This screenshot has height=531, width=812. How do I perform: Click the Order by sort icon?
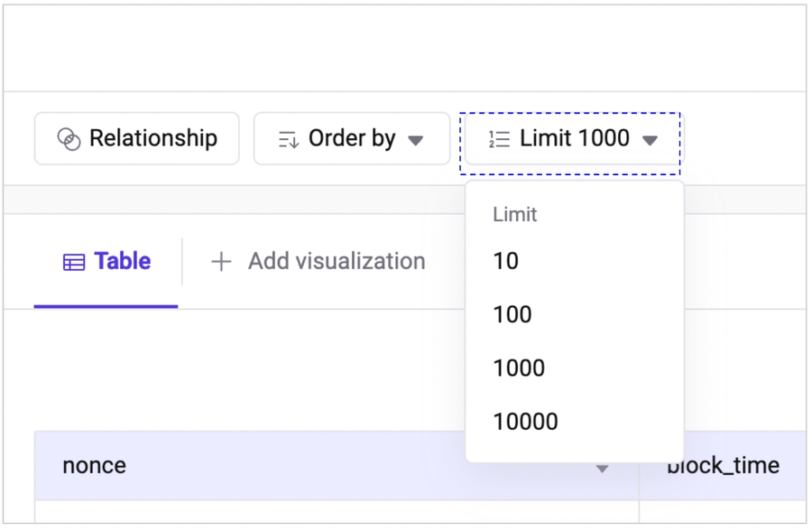coord(288,139)
